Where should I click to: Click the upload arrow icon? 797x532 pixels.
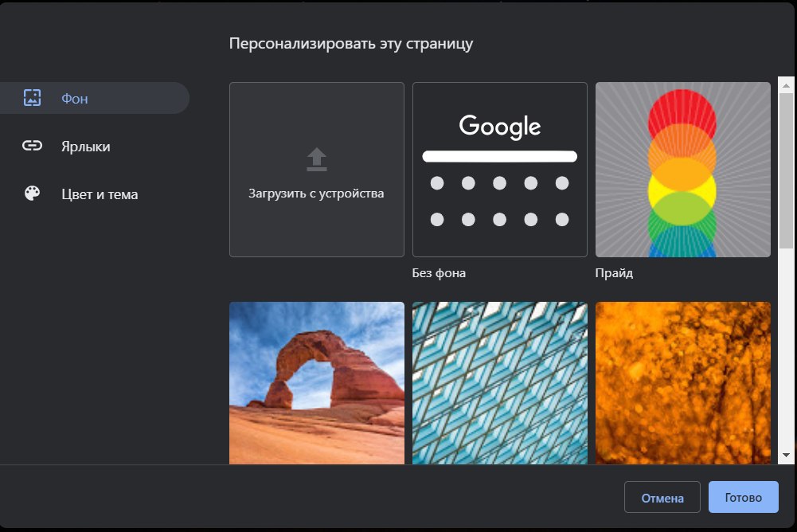(317, 159)
